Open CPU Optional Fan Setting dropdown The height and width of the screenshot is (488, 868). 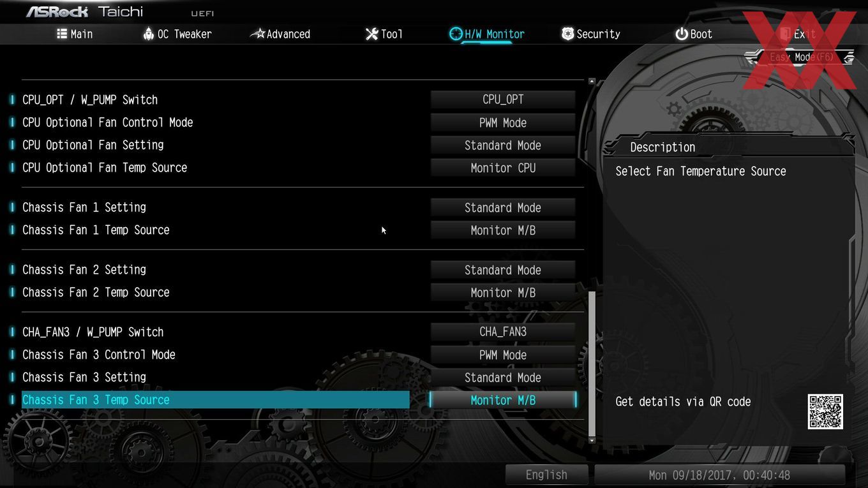click(x=503, y=145)
